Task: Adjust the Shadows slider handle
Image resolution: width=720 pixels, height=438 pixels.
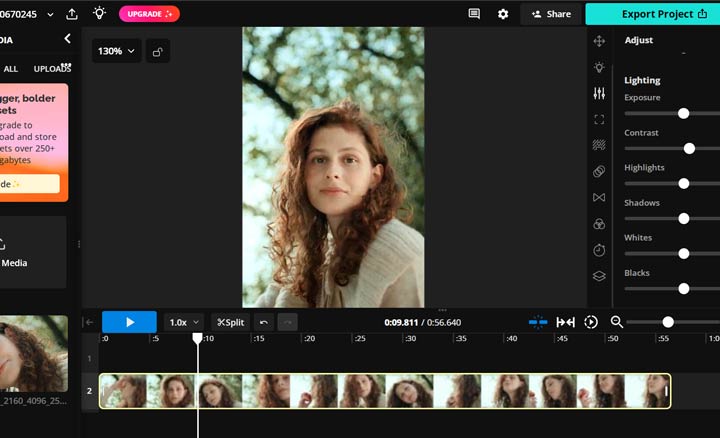Action: pyautogui.click(x=684, y=219)
